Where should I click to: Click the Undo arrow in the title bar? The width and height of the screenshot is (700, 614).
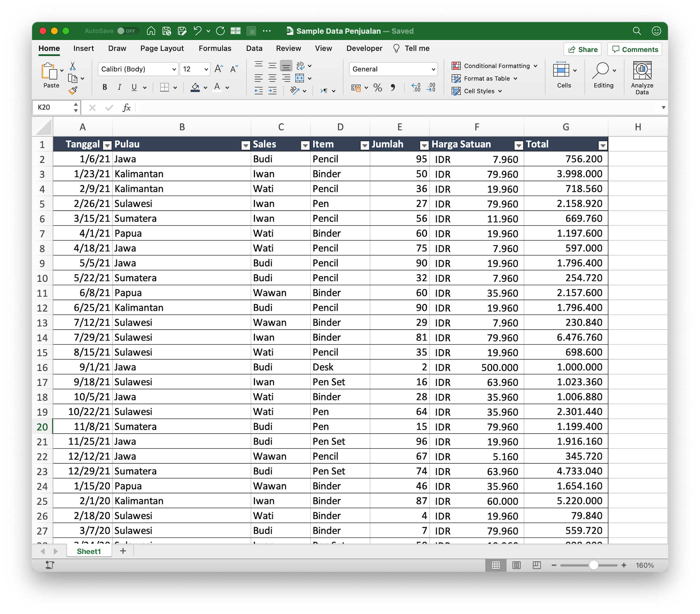(197, 31)
